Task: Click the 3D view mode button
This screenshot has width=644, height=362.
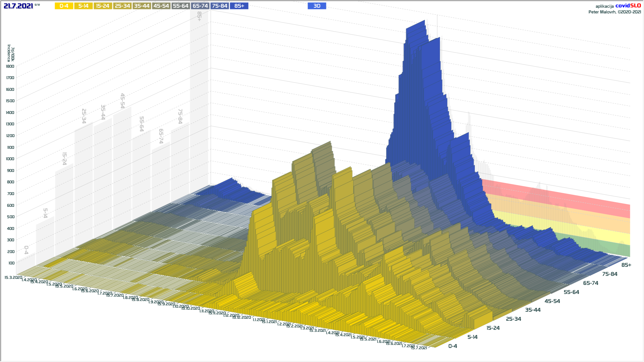Action: tap(317, 6)
